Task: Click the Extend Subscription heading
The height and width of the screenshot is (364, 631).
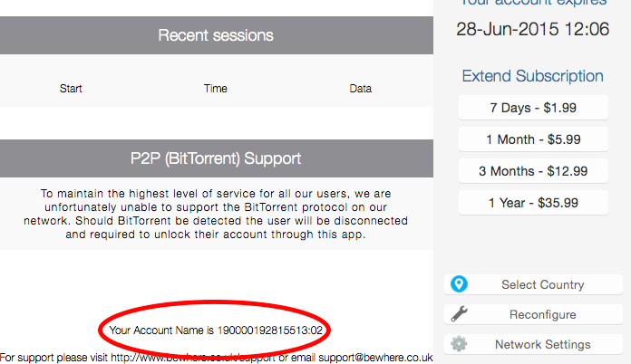Action: click(x=532, y=76)
